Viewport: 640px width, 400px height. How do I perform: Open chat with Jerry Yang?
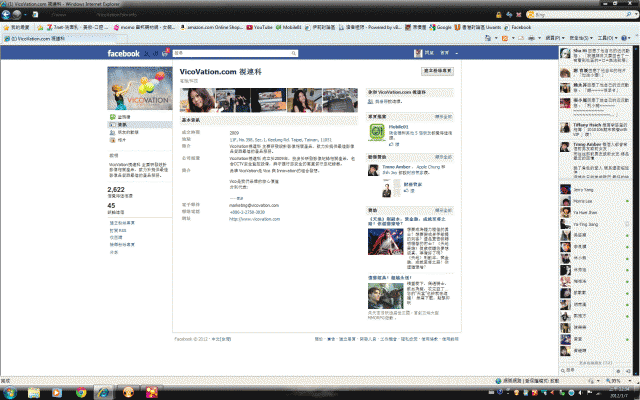pyautogui.click(x=595, y=190)
